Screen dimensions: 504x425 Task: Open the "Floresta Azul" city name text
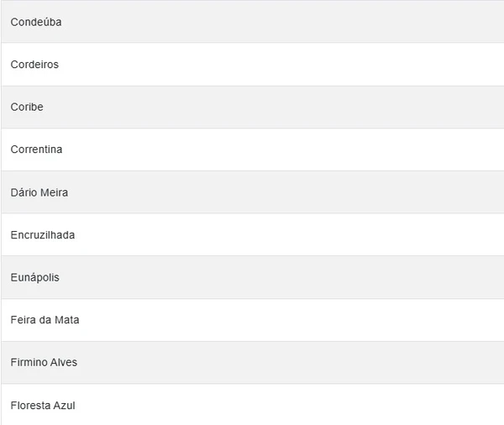(43, 405)
